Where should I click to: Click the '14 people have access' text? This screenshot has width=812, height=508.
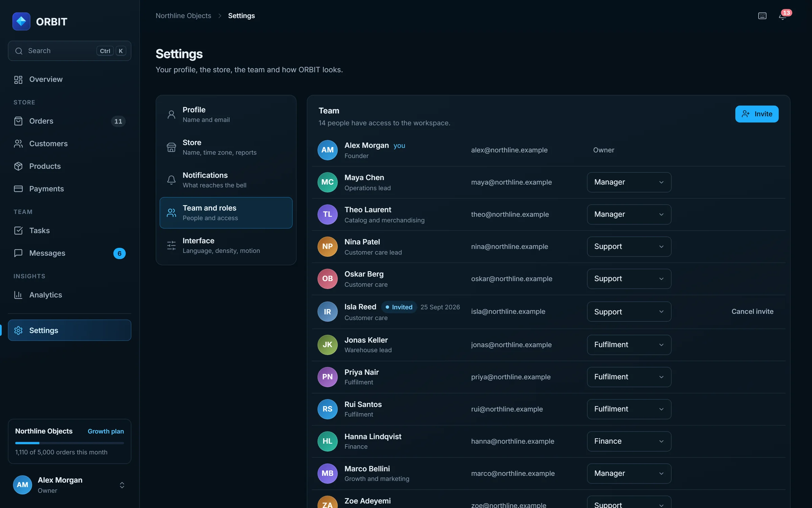384,123
